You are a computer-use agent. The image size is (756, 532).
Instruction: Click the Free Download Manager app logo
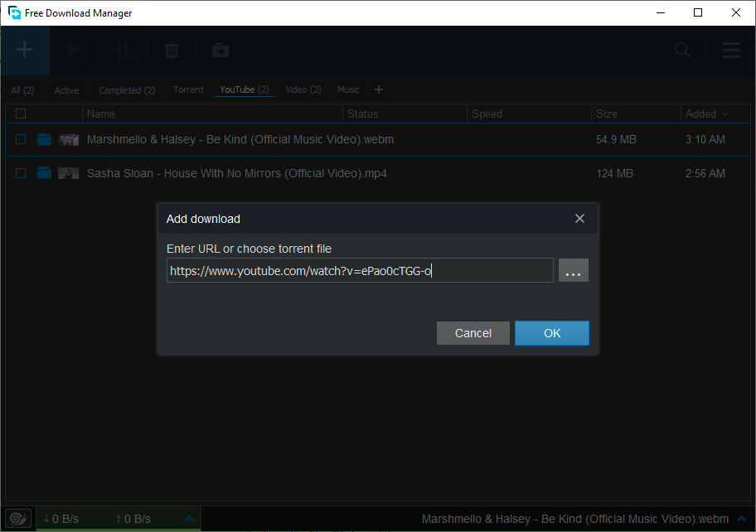[14, 12]
